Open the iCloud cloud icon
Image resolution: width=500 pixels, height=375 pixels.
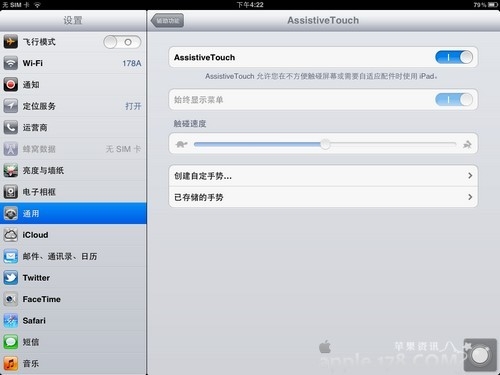[x=11, y=235]
